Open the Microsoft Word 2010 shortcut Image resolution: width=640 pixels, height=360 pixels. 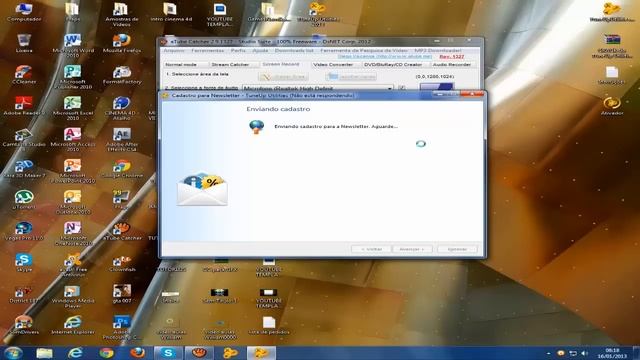[73, 45]
